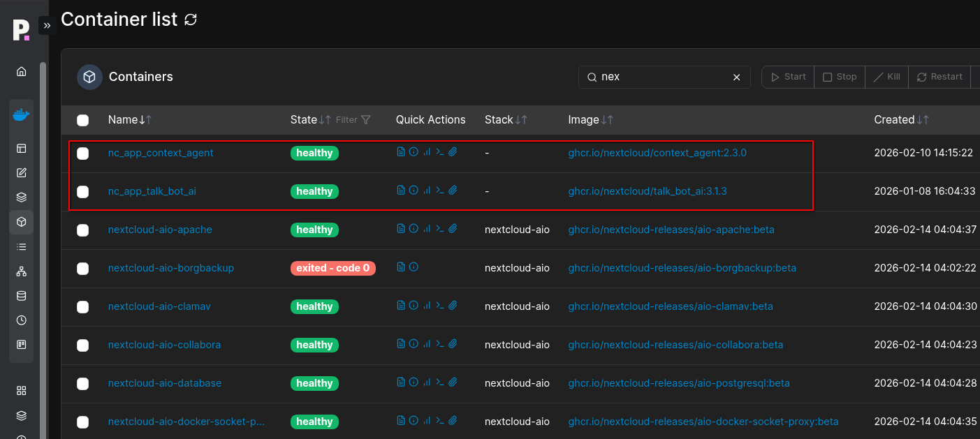The width and height of the screenshot is (980, 439).
Task: Sort containers by Image column header
Action: [x=590, y=120]
